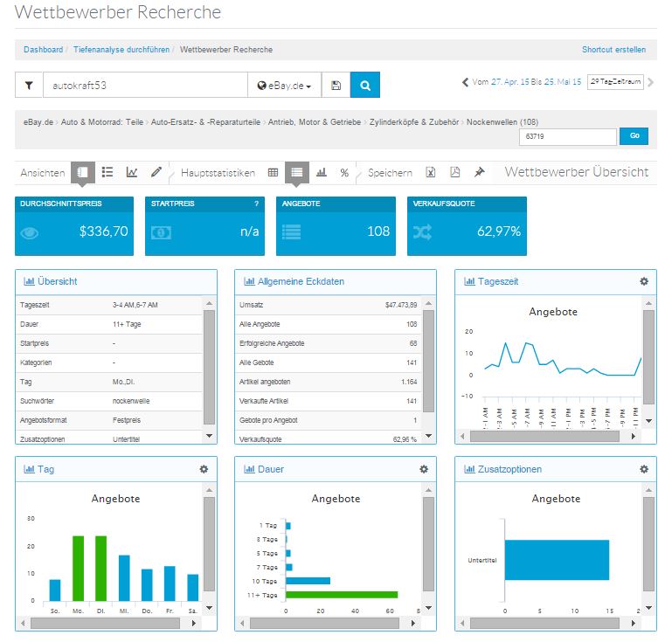Go to previous date range arrow
Screen dimensions: 672x642
point(465,82)
